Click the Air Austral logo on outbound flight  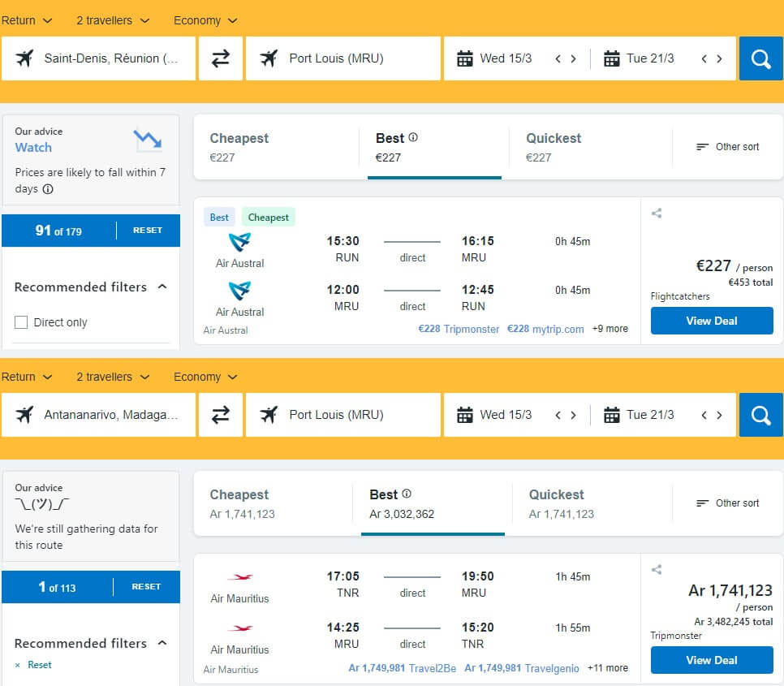(239, 242)
